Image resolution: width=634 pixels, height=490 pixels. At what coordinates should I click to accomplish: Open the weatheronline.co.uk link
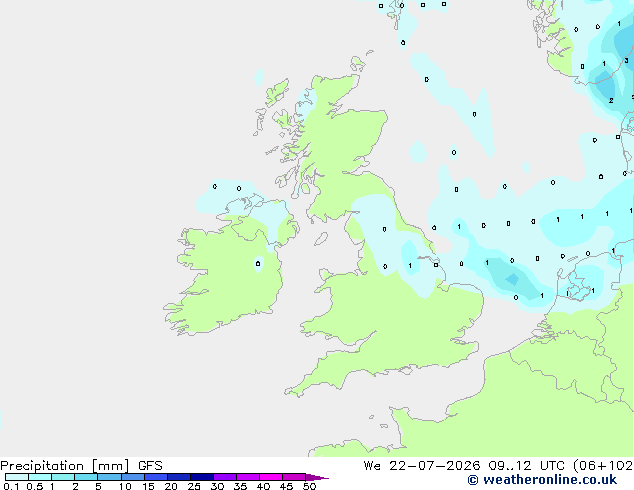(542, 480)
